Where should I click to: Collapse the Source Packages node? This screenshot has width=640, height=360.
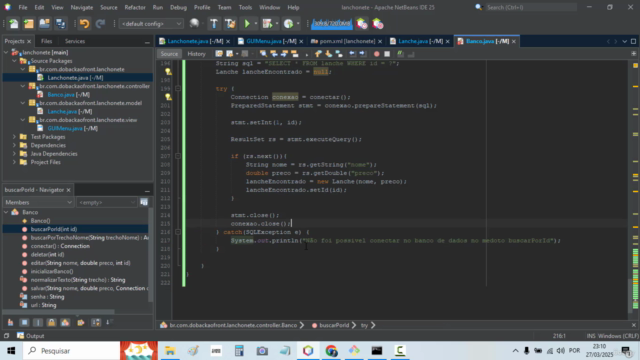point(14,61)
